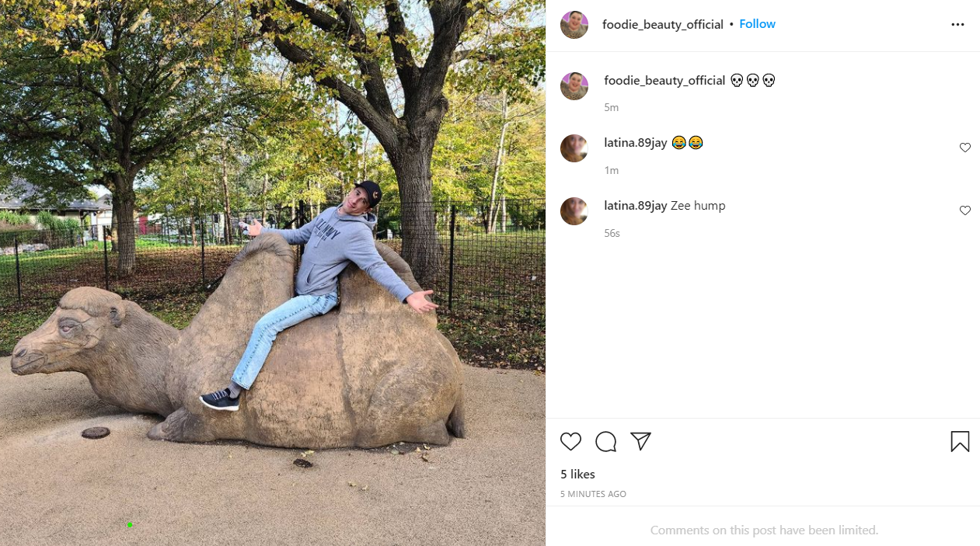Click the 56s comment timestamp
The height and width of the screenshot is (546, 980).
612,233
